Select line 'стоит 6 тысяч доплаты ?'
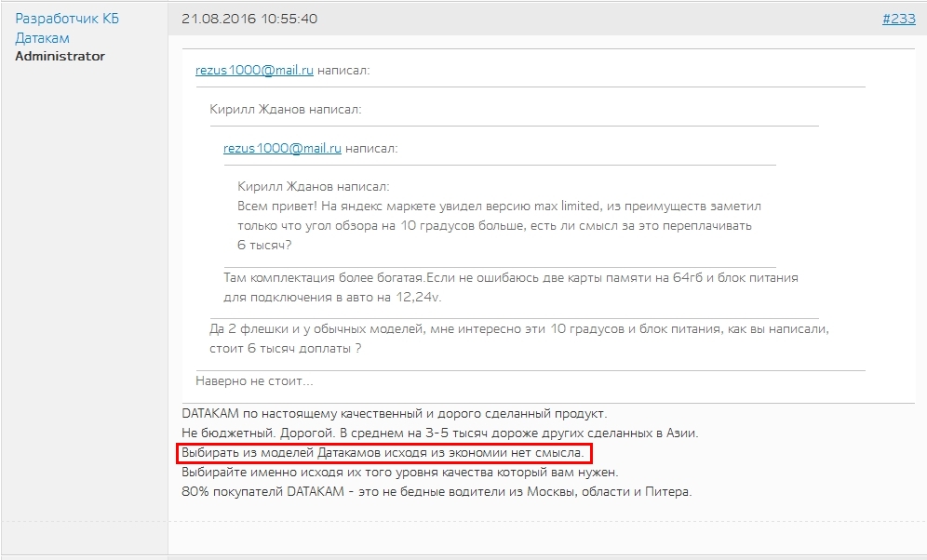The width and height of the screenshot is (927, 560). click(x=285, y=349)
